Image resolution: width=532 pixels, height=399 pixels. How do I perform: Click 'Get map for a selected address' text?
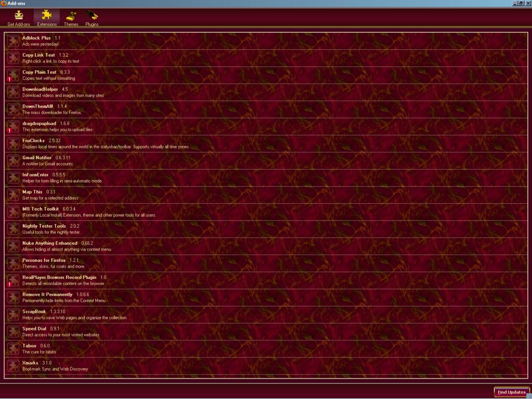[x=50, y=198]
